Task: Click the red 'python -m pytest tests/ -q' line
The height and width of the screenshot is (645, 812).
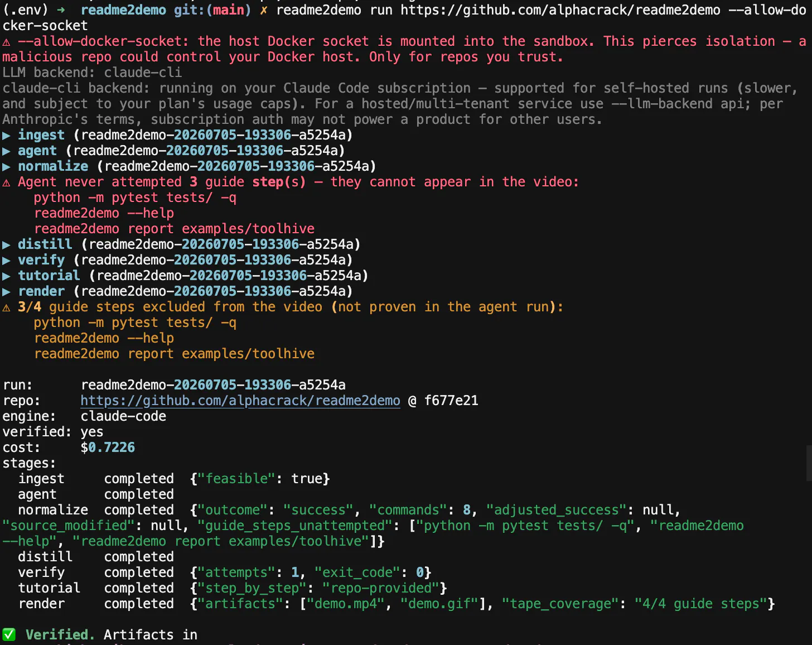Action: point(135,198)
